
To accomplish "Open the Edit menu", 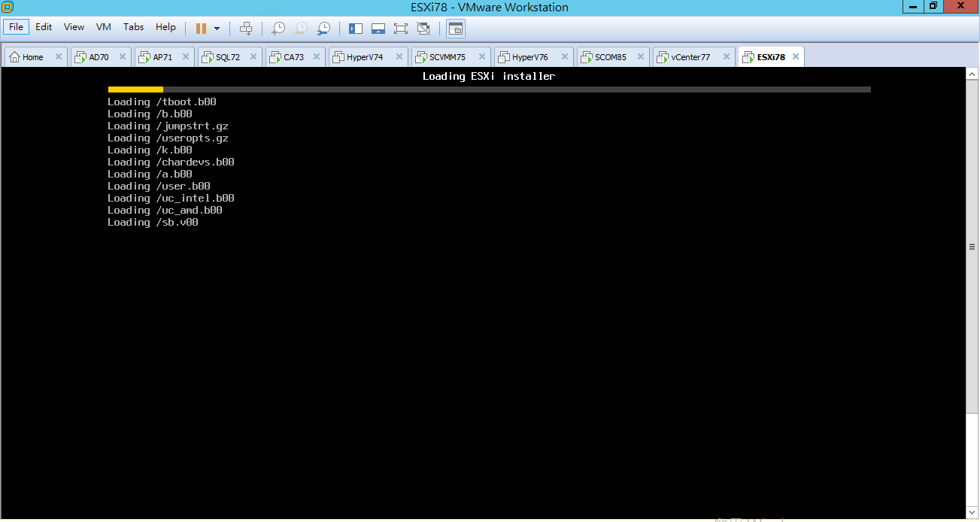I will pyautogui.click(x=44, y=27).
